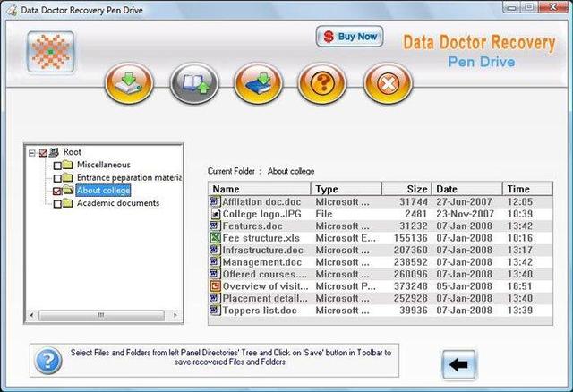
Task: Click the Word icon beside Affliation doc.doc
Action: pyautogui.click(x=215, y=201)
